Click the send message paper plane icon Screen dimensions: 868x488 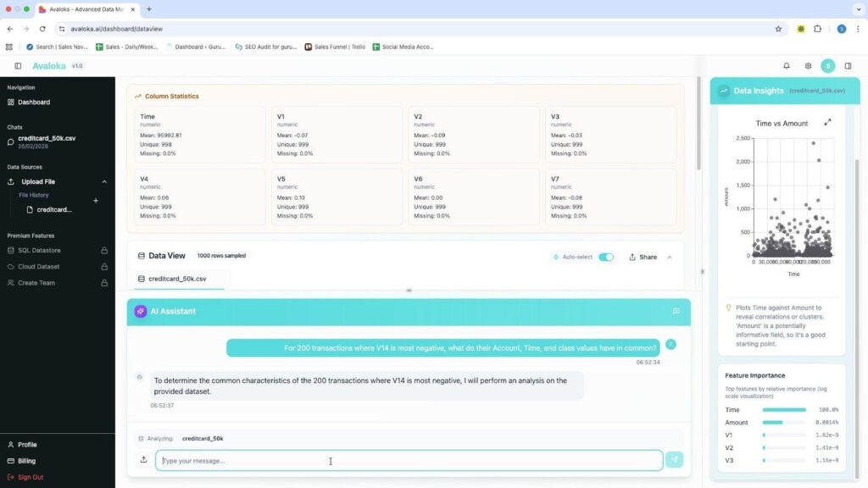pos(674,460)
